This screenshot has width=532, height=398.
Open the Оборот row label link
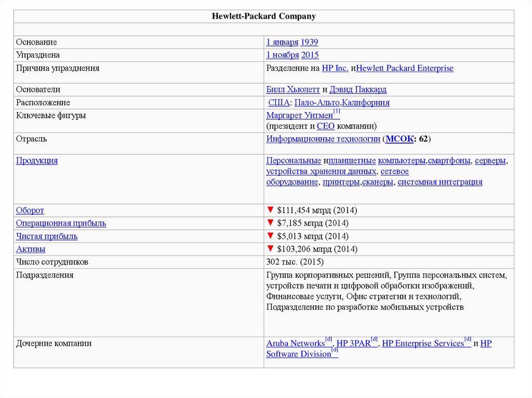[30, 211]
